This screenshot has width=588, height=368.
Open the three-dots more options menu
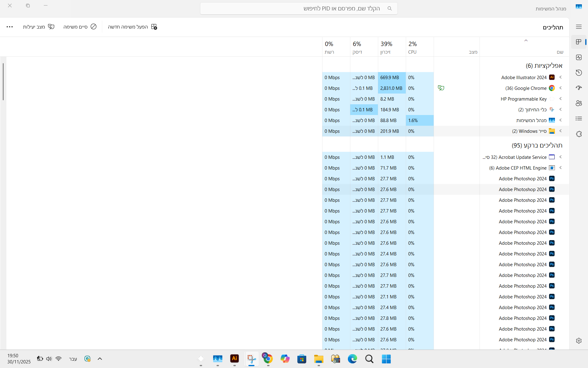(x=10, y=27)
